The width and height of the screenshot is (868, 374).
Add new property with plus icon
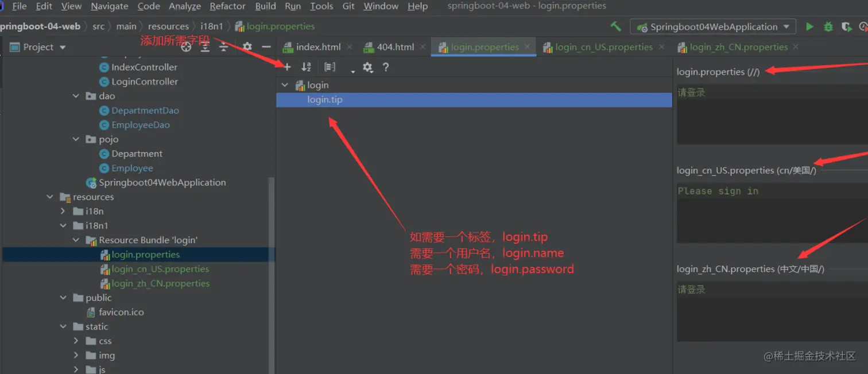[x=287, y=67]
